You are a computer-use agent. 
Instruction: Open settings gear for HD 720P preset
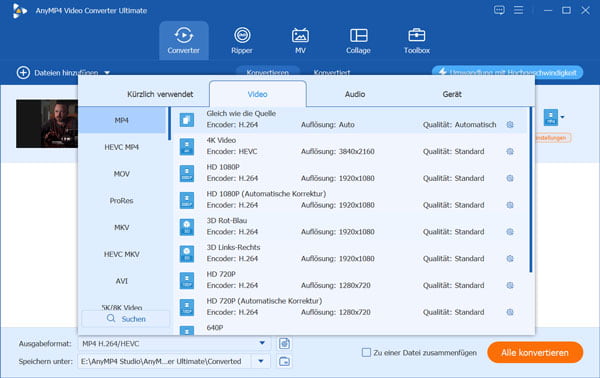pos(510,285)
